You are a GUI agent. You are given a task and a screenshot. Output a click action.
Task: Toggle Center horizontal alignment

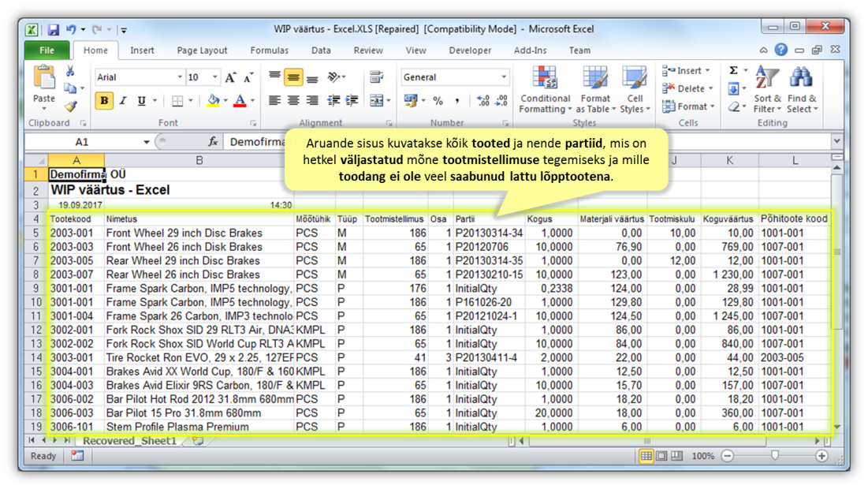(x=293, y=100)
